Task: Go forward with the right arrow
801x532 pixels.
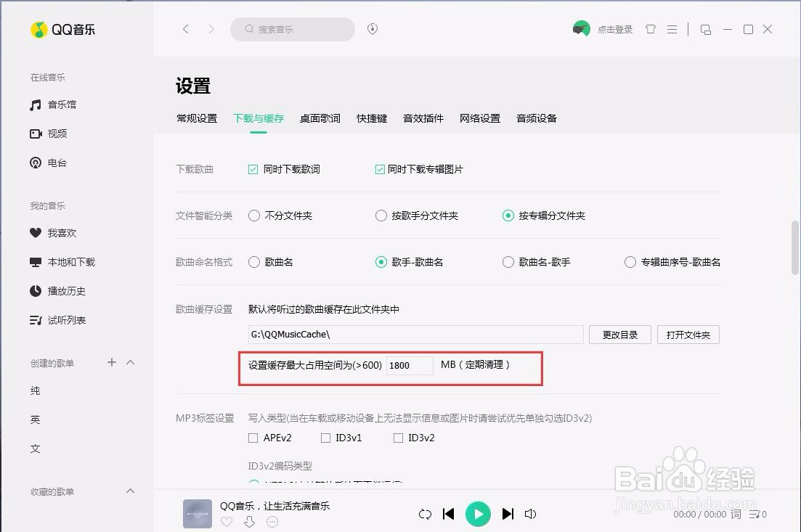Action: (x=211, y=29)
